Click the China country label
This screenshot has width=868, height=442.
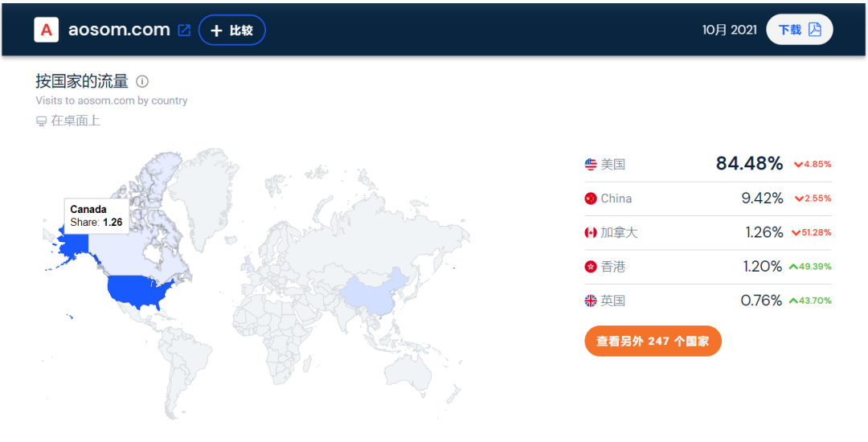click(616, 198)
